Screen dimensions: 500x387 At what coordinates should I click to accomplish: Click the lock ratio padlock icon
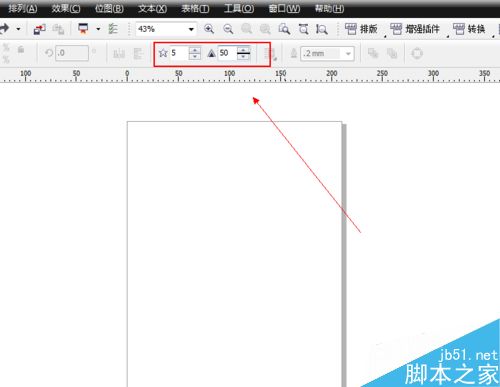21,50
